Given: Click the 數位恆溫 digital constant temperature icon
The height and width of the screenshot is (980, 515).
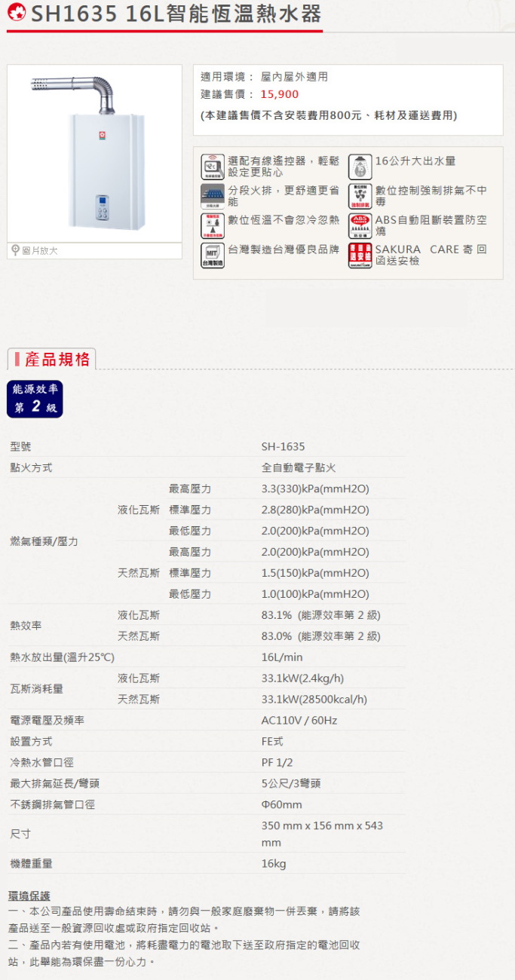Looking at the screenshot, I should (x=213, y=225).
